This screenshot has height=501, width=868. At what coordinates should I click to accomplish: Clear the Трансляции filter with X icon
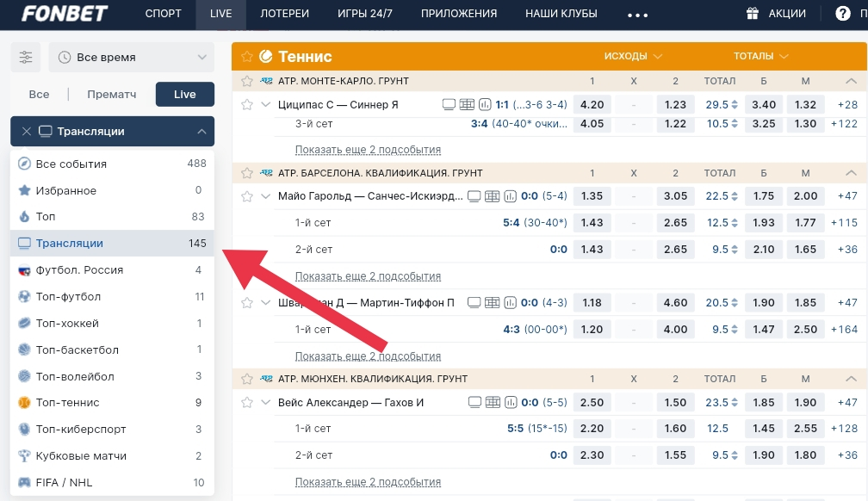click(27, 132)
